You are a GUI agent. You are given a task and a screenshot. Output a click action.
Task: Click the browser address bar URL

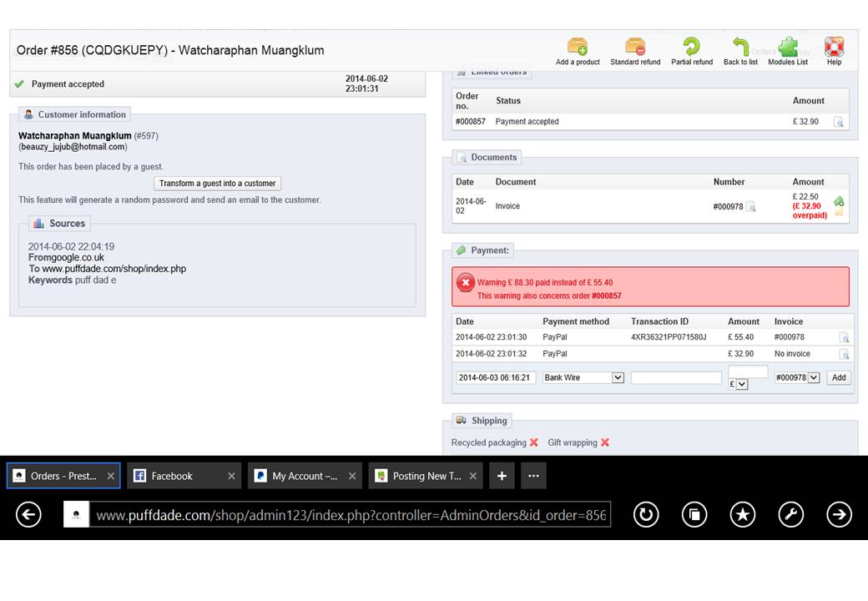point(351,515)
